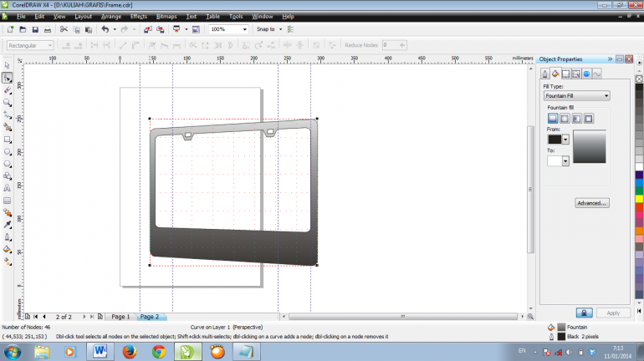Go to the next page arrow
The image size is (644, 361).
pyautogui.click(x=84, y=317)
